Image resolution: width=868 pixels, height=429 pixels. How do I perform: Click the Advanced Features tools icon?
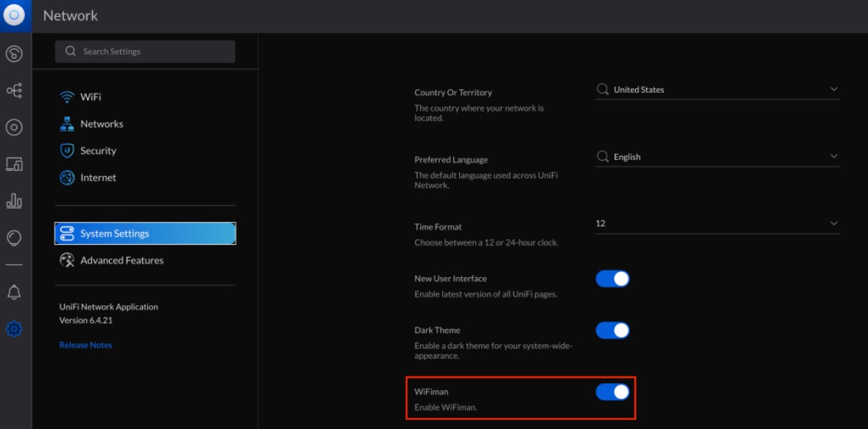67,260
